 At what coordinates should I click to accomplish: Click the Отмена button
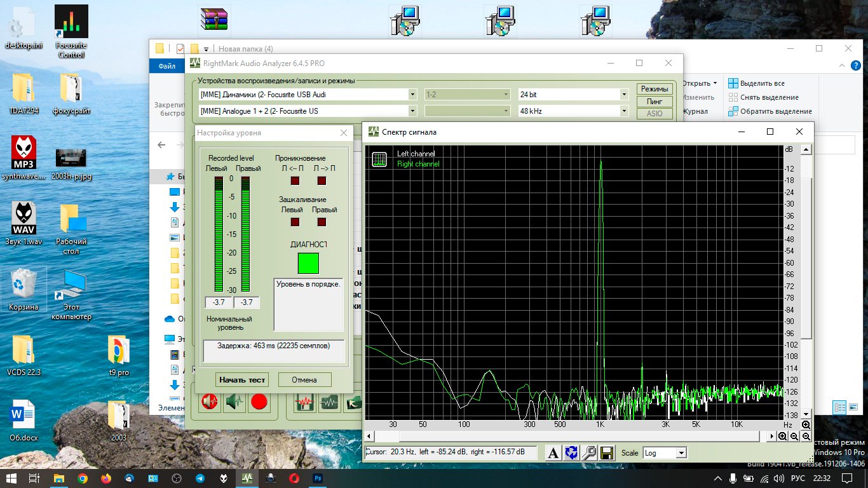point(304,380)
